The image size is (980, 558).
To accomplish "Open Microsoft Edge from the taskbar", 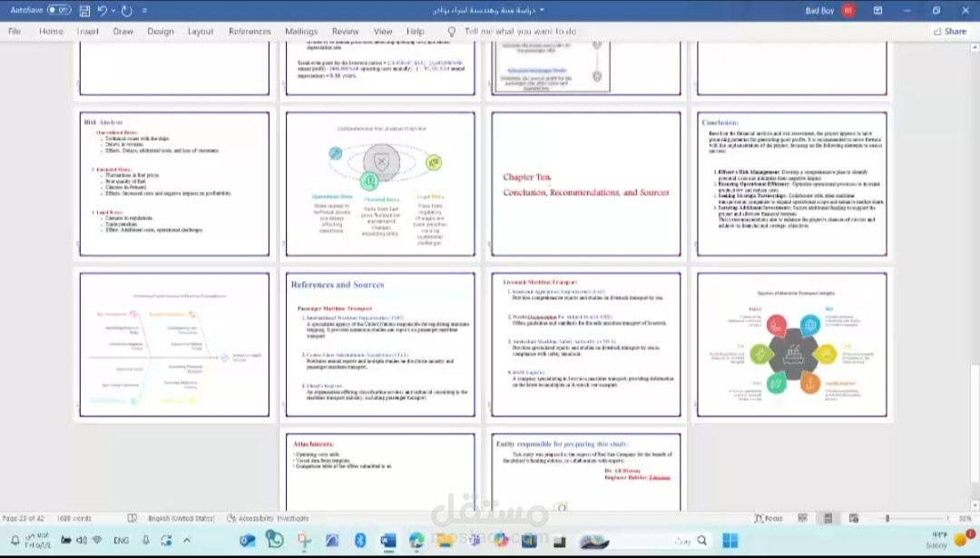I will 416,541.
